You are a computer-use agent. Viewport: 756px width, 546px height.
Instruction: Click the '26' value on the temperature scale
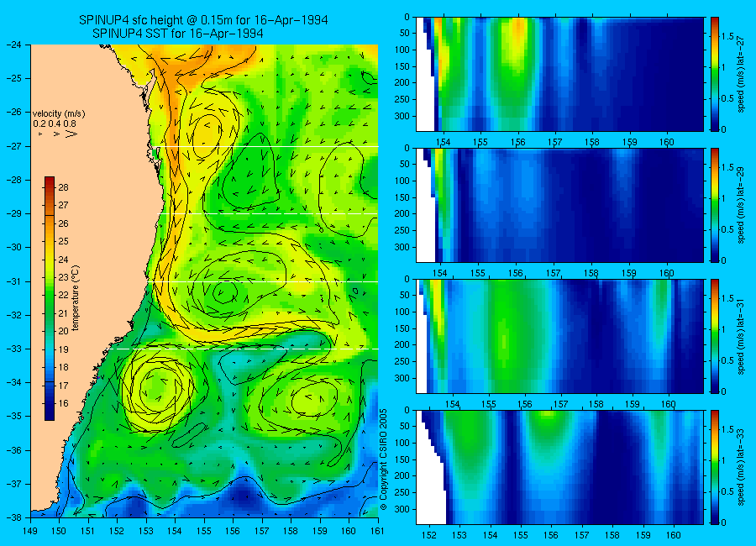click(x=63, y=223)
